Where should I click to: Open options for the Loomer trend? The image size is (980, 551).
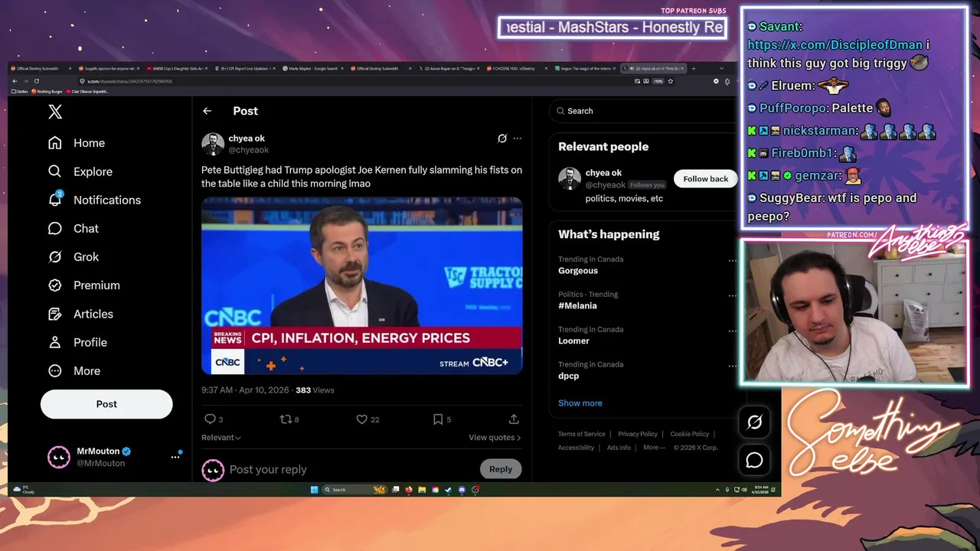pos(732,331)
